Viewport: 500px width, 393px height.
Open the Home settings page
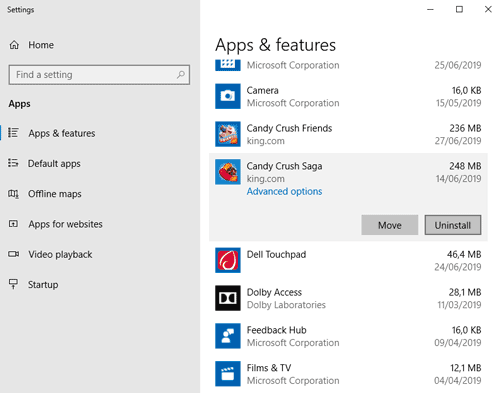coord(41,45)
